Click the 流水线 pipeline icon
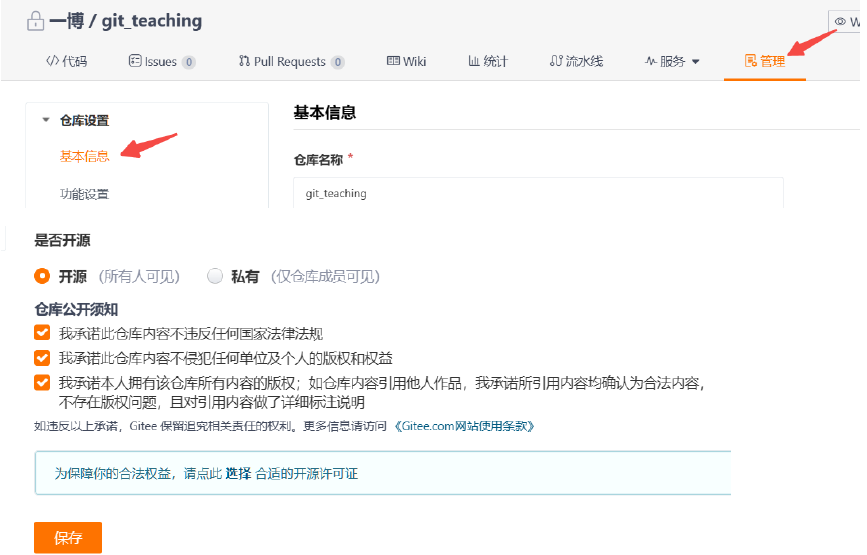The image size is (867, 555). point(556,61)
